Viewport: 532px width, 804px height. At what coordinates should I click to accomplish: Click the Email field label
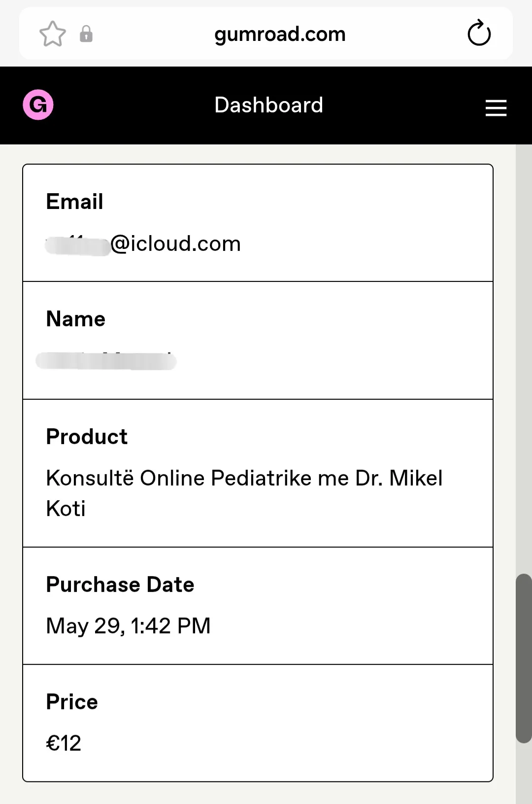pyautogui.click(x=74, y=202)
